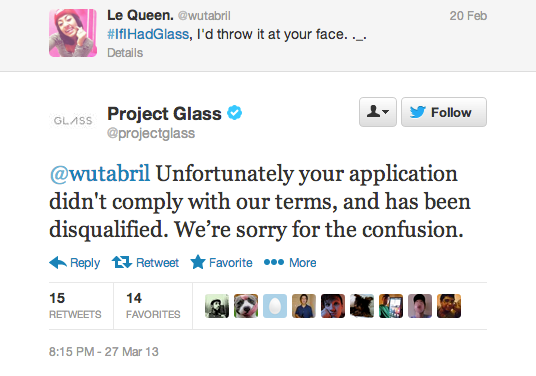Click the dog avatar in favoriters row
Viewport: 536px width, 376px height.
coord(246,306)
